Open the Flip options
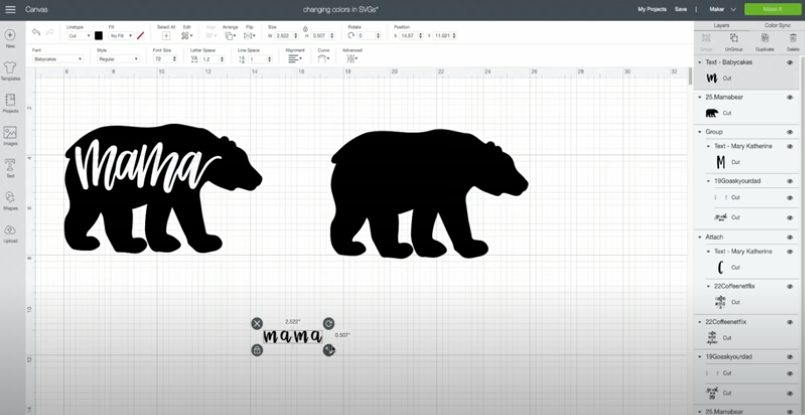Viewport: 805px width, 415px height. tap(250, 35)
